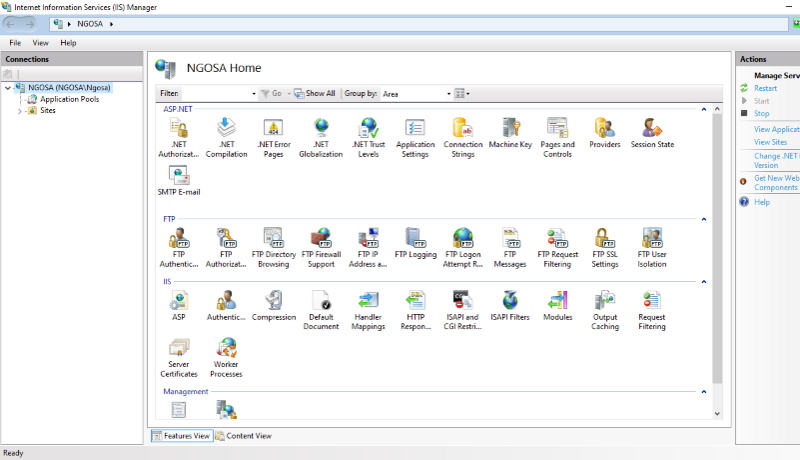Collapse the ASP.NET group

point(704,109)
